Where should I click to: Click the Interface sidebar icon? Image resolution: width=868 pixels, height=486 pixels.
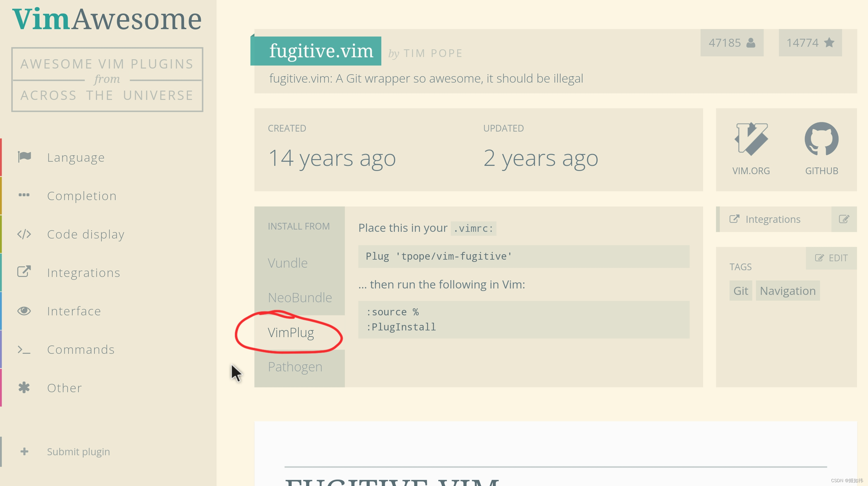coord(24,310)
